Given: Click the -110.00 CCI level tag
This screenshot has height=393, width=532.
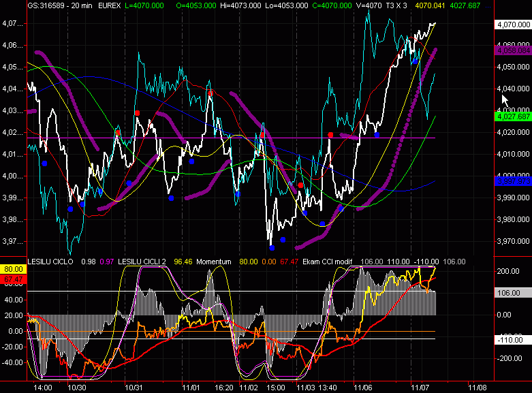Looking at the screenshot, I should point(513,340).
